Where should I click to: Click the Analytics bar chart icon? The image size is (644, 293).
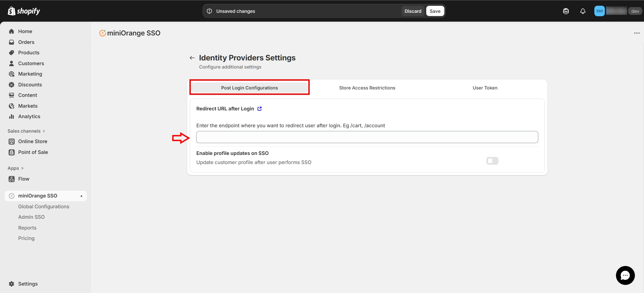click(x=11, y=116)
